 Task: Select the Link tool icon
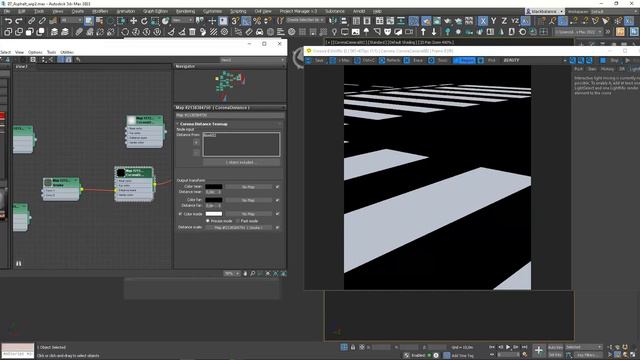click(x=31, y=21)
